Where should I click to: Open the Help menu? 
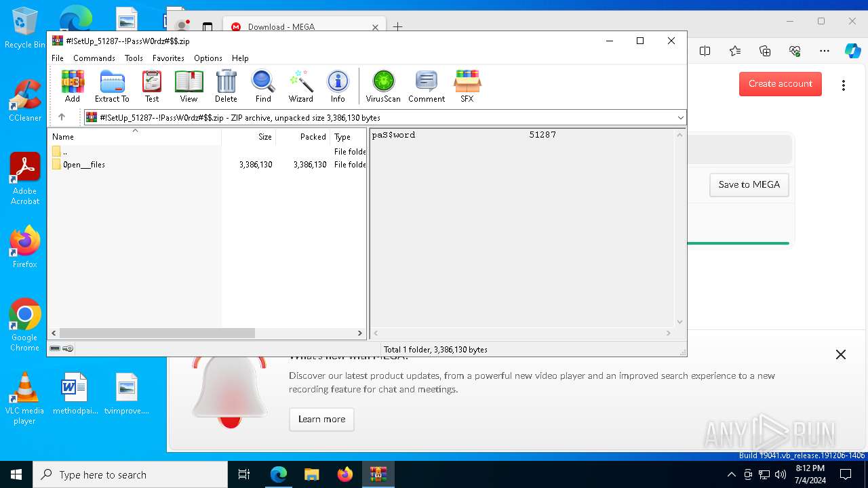(240, 58)
